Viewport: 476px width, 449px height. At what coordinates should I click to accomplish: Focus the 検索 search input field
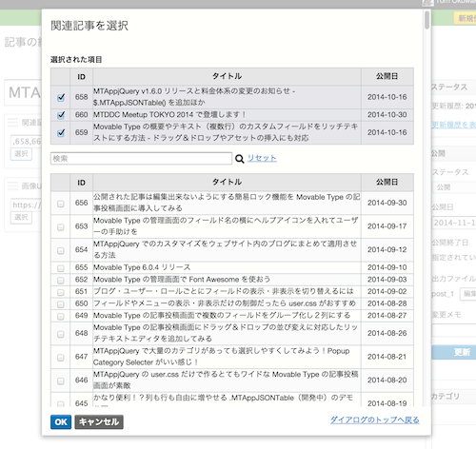[x=141, y=159]
